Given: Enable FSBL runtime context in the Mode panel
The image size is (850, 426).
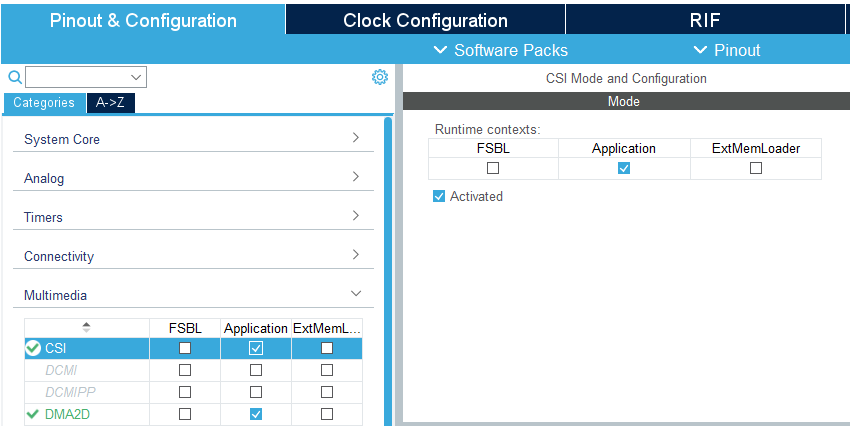Looking at the screenshot, I should (493, 168).
